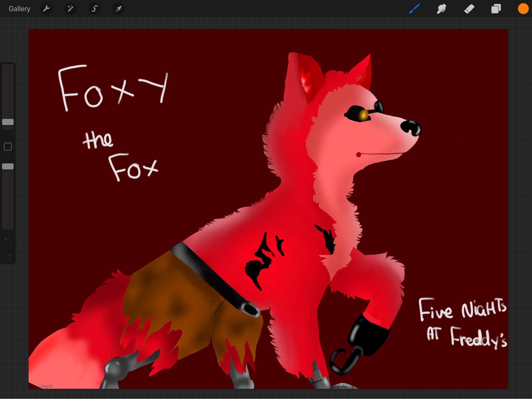Tap the drawing canvas on the fox's yellow eye
This screenshot has width=532, height=399.
tap(364, 115)
